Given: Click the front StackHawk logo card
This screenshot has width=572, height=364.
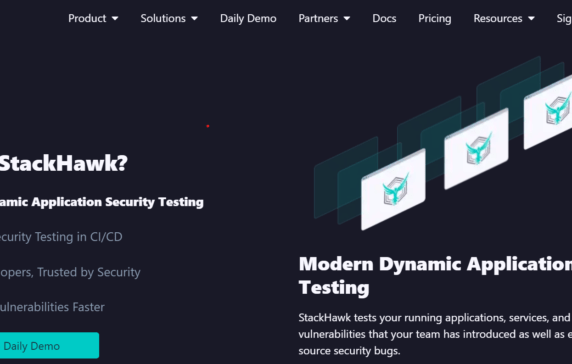Looking at the screenshot, I should [393, 190].
